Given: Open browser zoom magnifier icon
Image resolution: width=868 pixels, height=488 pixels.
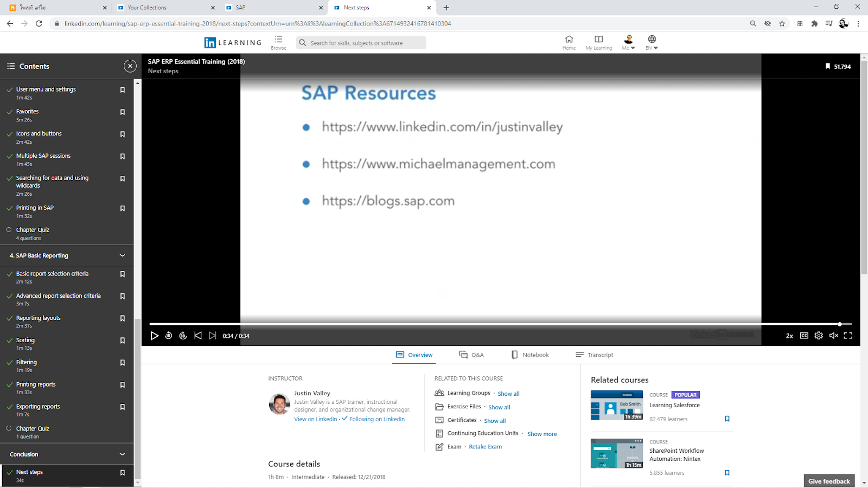Looking at the screenshot, I should (753, 23).
